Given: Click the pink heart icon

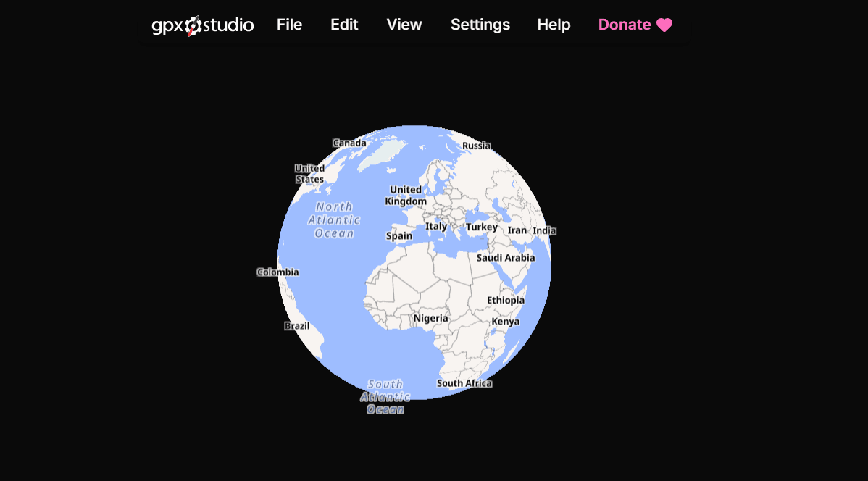Looking at the screenshot, I should point(664,25).
